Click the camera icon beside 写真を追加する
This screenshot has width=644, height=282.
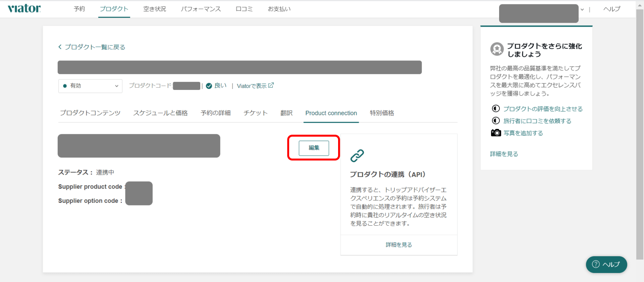496,133
